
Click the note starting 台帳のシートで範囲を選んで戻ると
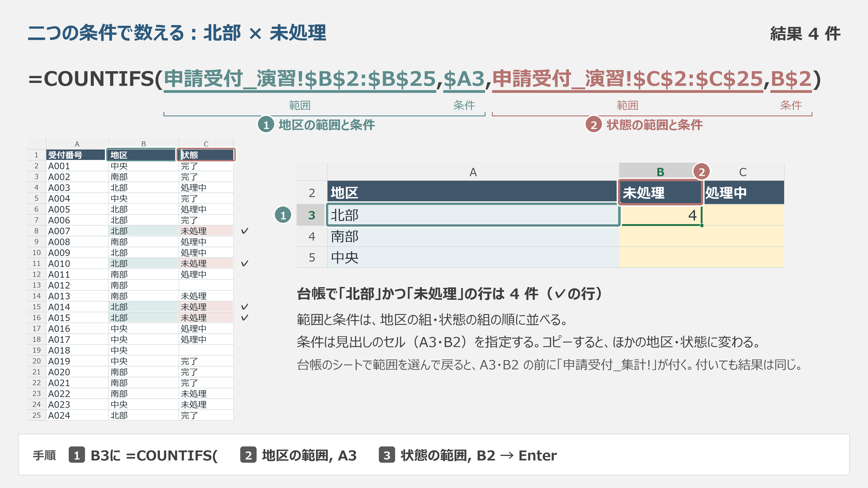click(x=550, y=365)
